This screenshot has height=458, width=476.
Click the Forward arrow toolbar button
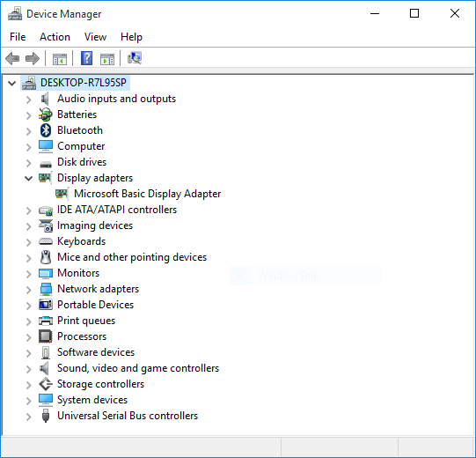pyautogui.click(x=33, y=58)
